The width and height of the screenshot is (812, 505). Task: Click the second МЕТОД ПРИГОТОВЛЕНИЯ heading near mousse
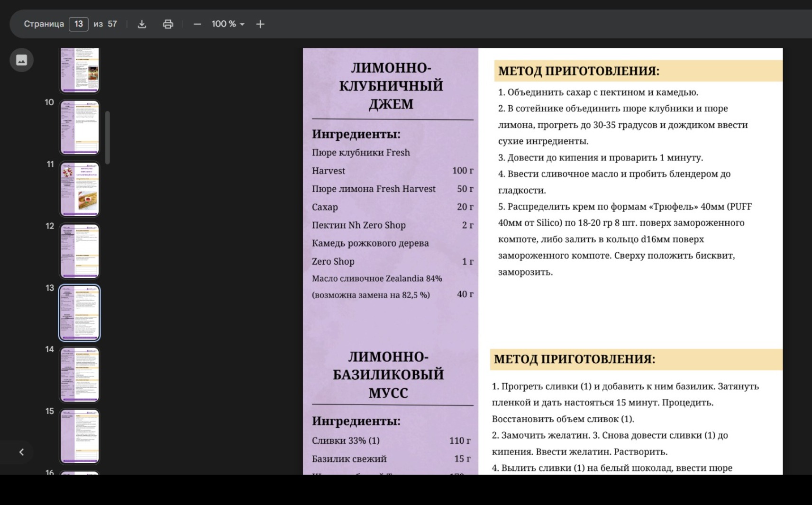575,359
